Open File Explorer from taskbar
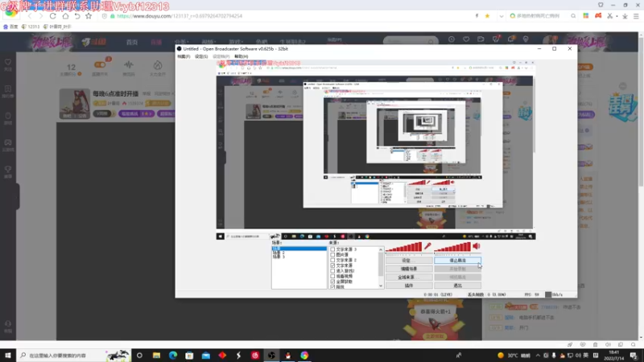644x362 pixels. click(x=156, y=355)
